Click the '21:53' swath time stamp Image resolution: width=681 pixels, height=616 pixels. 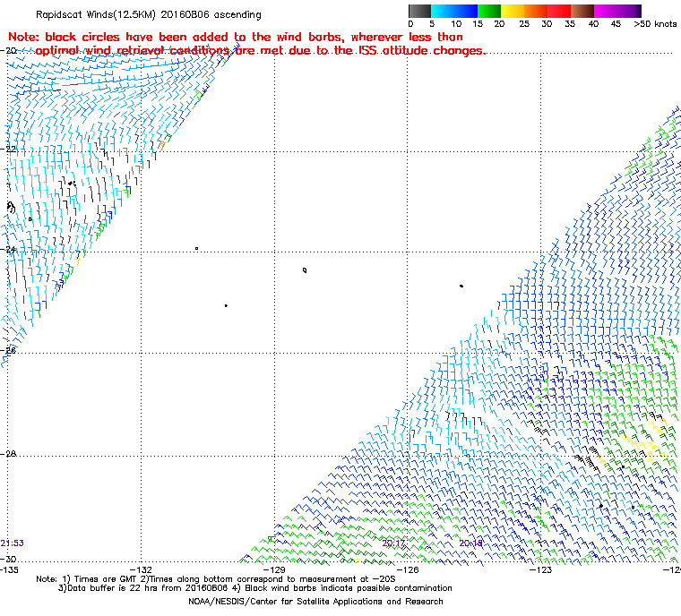coord(12,543)
